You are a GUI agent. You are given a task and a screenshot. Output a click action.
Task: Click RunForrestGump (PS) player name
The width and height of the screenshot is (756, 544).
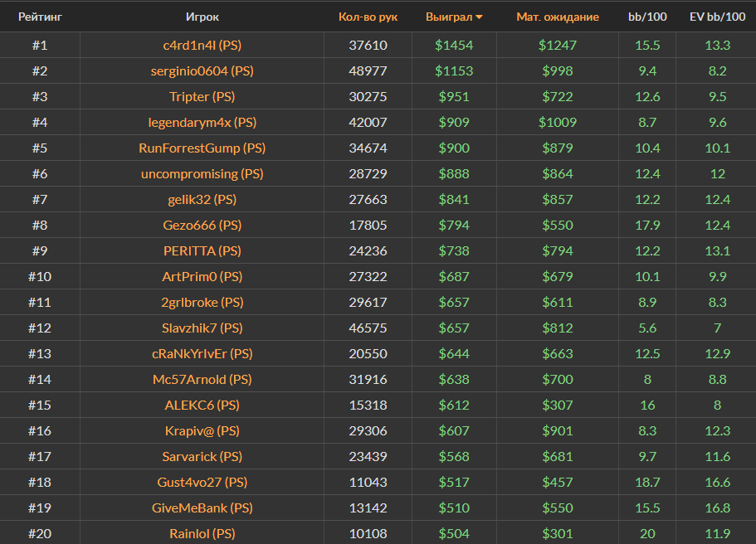tap(202, 148)
